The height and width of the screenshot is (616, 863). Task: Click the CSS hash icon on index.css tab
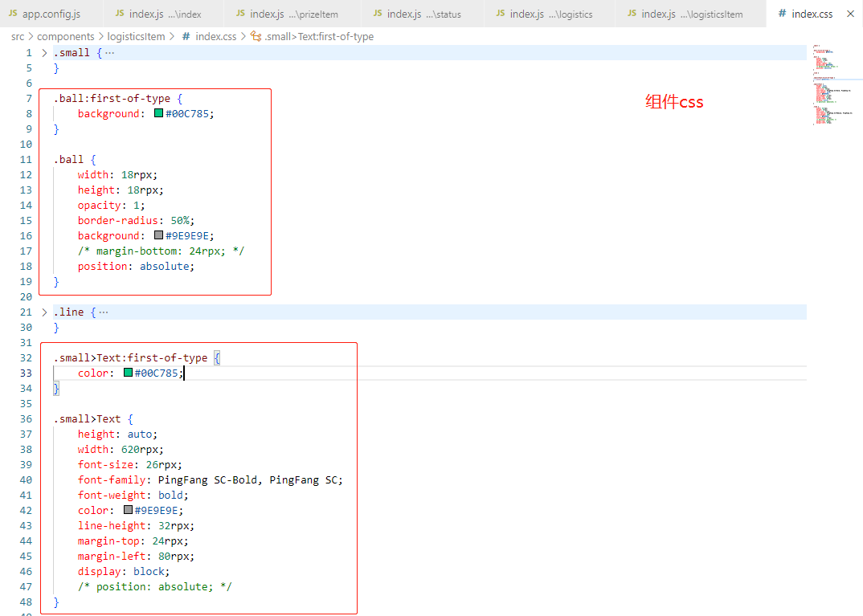(782, 13)
